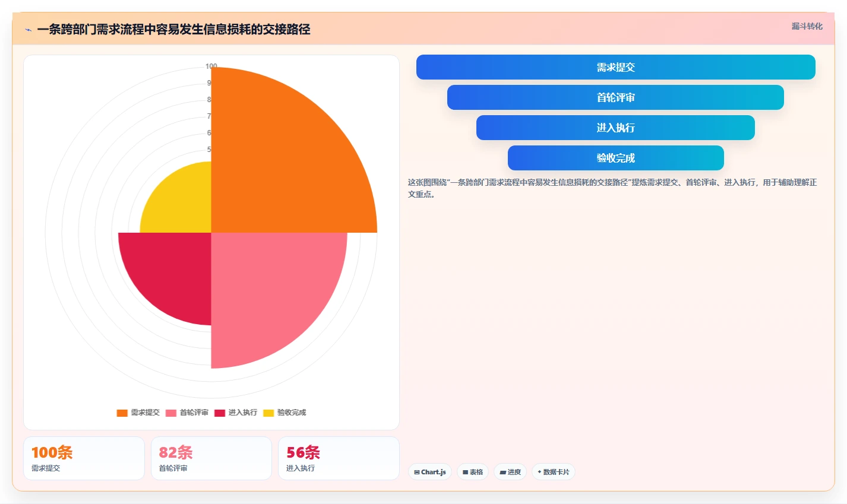
Task: Open the 56条 进入执行 data card
Action: 339,458
